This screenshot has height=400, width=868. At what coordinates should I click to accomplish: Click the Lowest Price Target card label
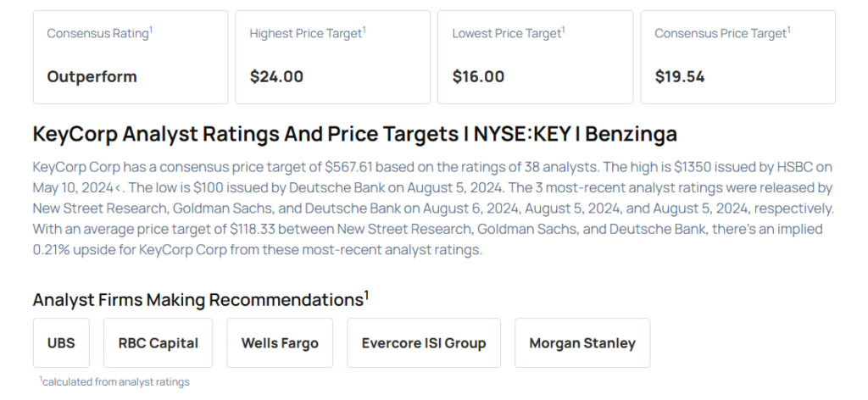click(506, 34)
